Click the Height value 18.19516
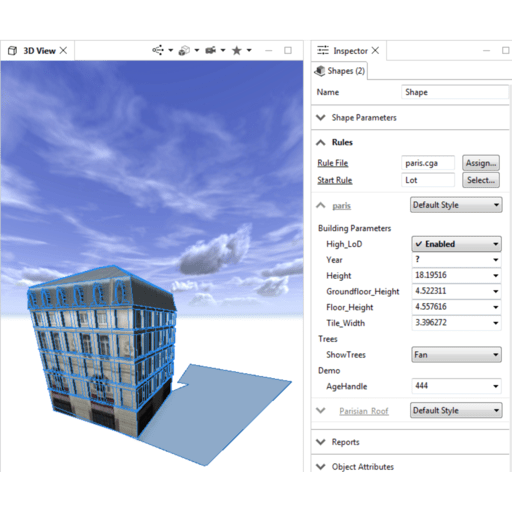 (431, 275)
